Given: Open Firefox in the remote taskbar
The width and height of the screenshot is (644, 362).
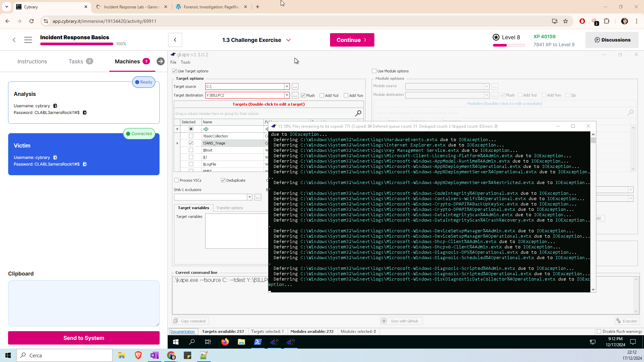Looking at the screenshot, I should 225,342.
